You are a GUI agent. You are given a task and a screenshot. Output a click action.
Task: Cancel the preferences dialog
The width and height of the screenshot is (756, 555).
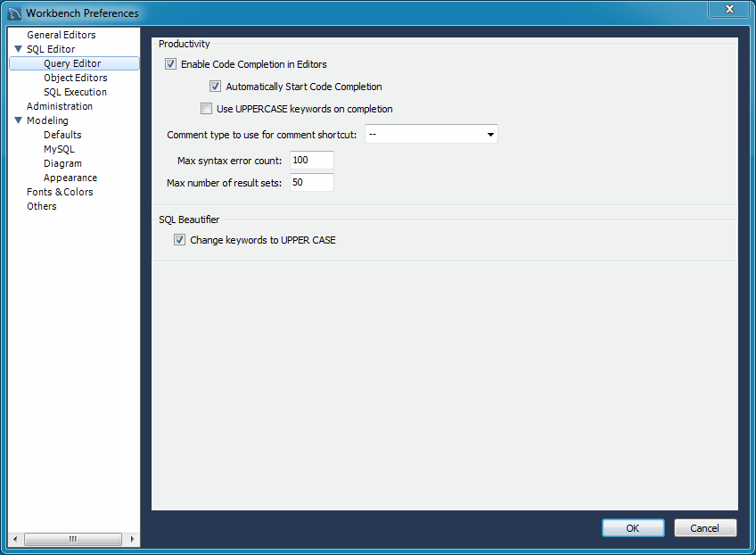705,528
